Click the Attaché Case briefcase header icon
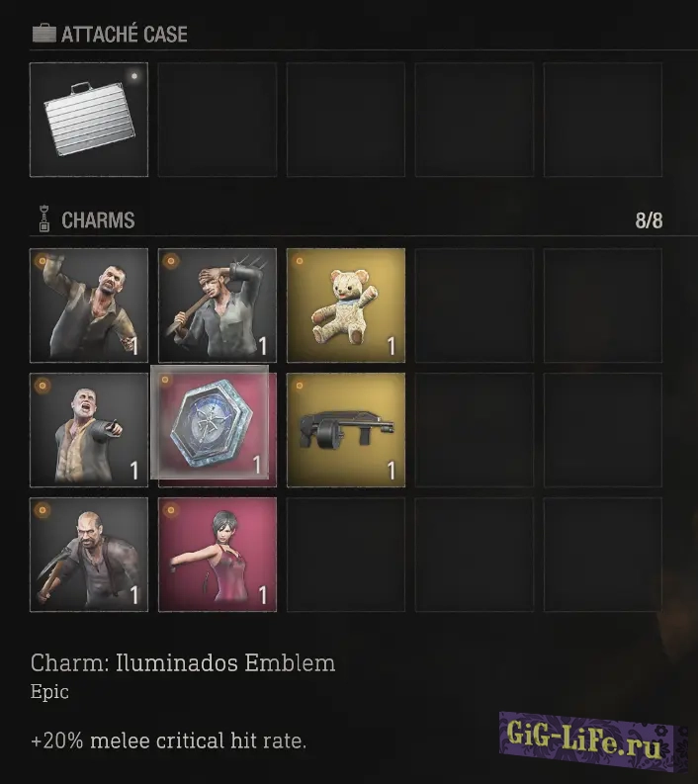This screenshot has height=784, width=698. (44, 33)
